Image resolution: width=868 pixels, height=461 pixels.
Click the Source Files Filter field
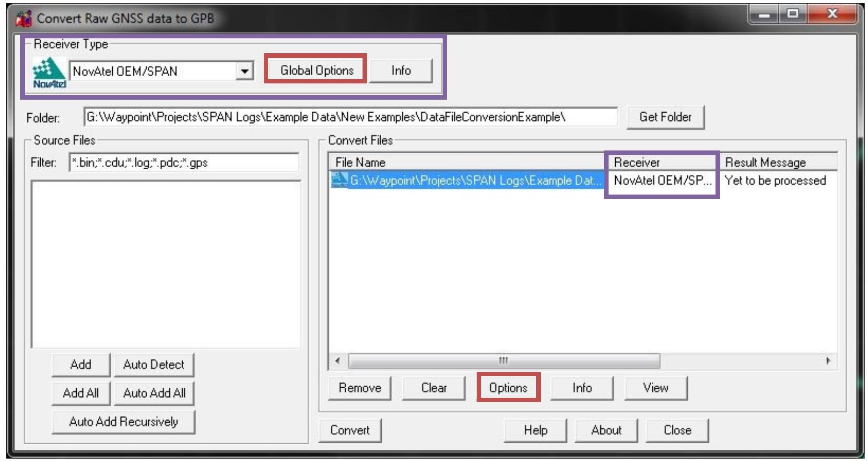coord(184,162)
